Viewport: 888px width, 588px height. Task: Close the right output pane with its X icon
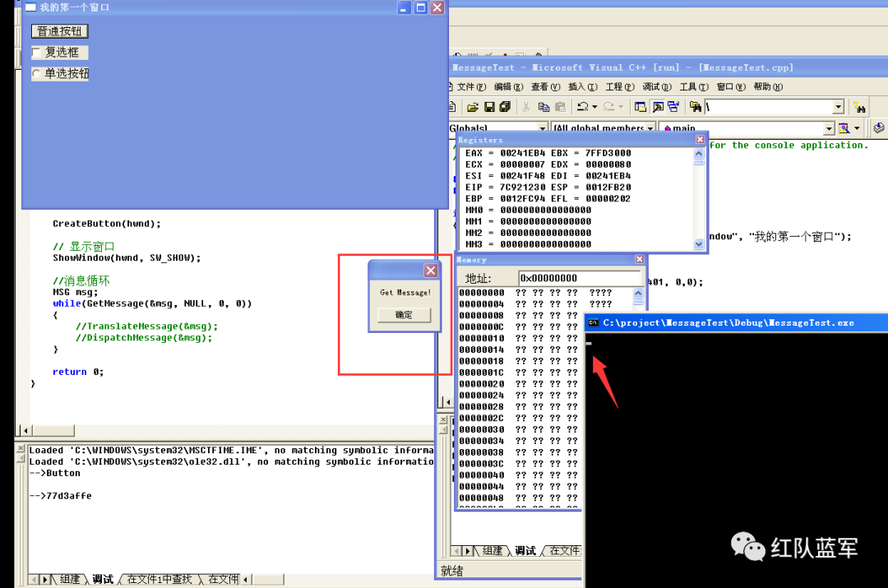click(x=443, y=419)
